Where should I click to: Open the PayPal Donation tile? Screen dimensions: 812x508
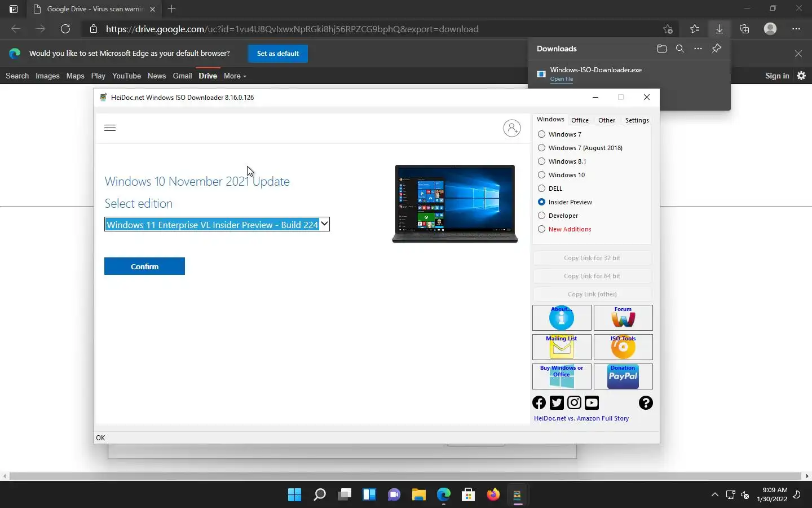[x=623, y=376]
